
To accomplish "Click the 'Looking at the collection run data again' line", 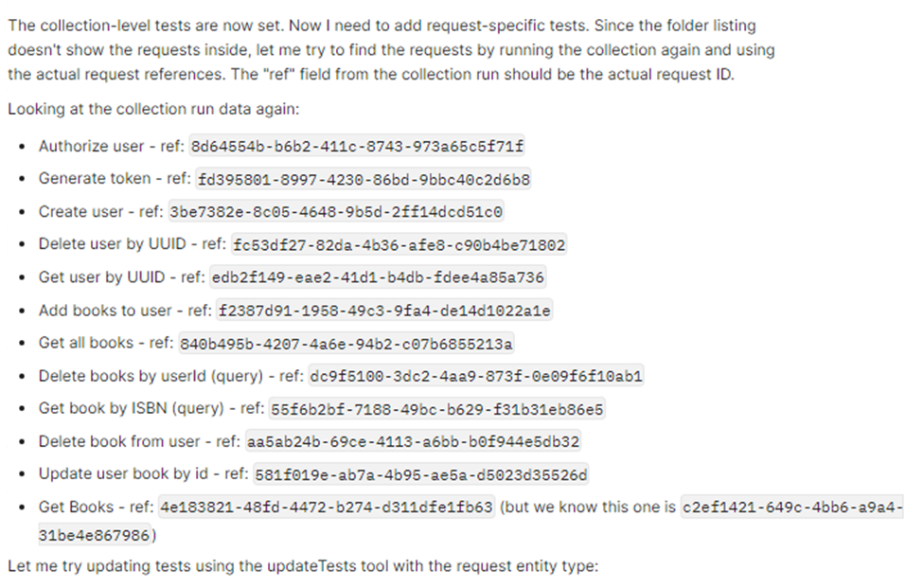I will click(153, 109).
